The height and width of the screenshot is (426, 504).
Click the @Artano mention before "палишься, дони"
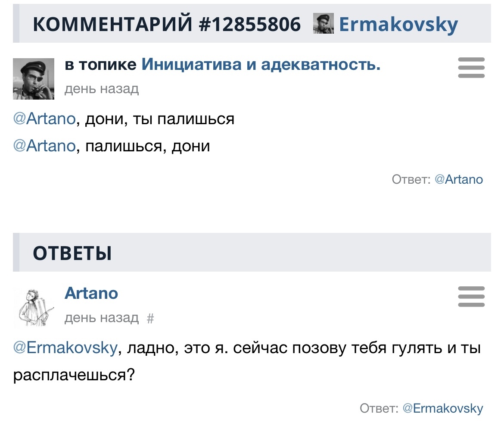[44, 146]
